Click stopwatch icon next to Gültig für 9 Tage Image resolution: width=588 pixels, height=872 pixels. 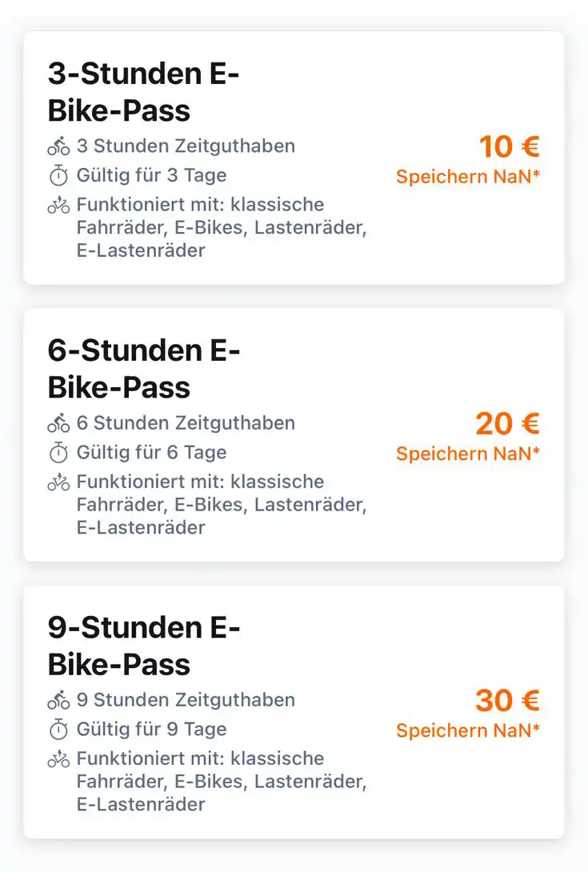58,730
